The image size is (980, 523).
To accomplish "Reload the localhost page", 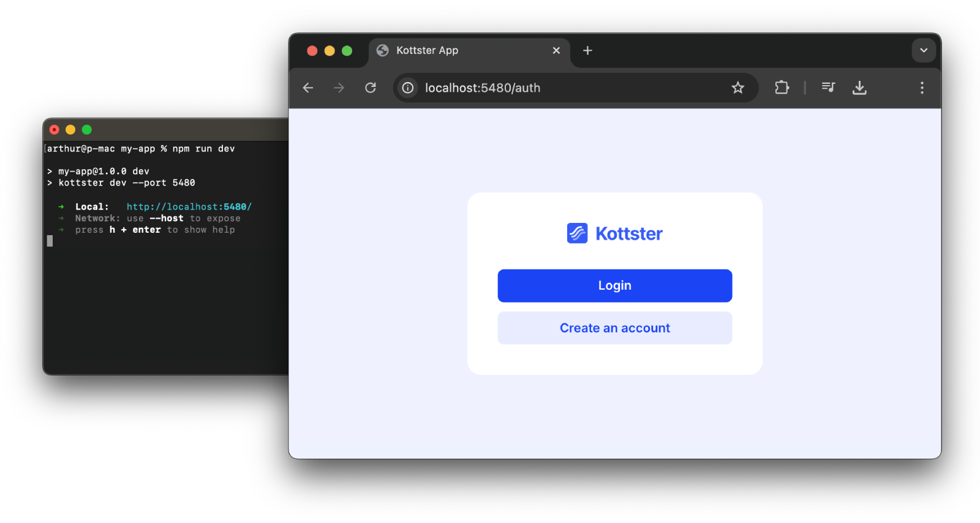I will (x=371, y=88).
